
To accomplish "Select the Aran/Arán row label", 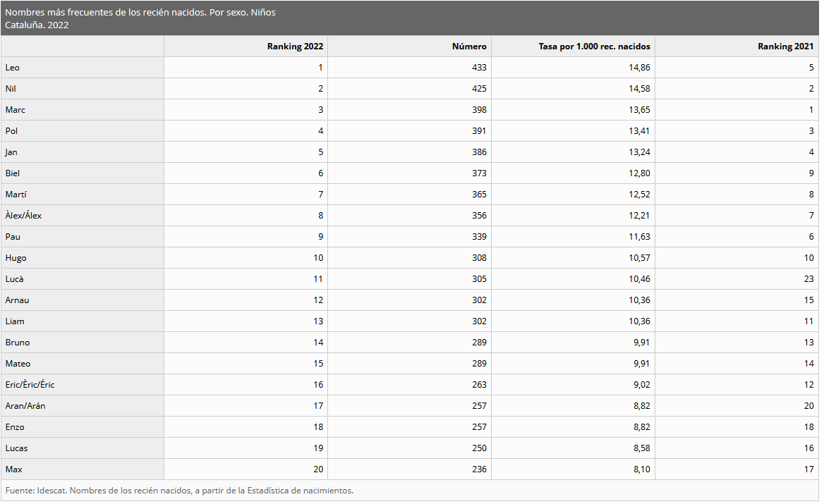I will [83, 406].
